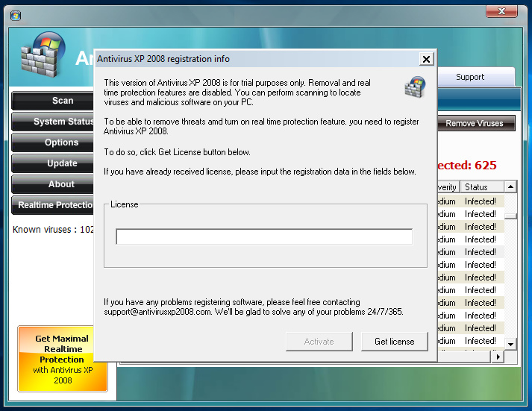This screenshot has width=532, height=411.
Task: Click the application icon in the title bar
Action: coord(16,15)
